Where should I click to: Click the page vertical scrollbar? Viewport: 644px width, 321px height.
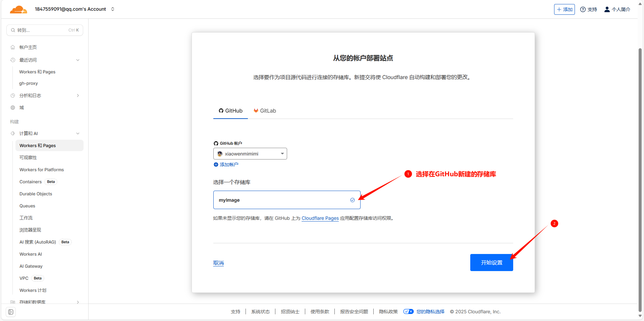[640, 168]
